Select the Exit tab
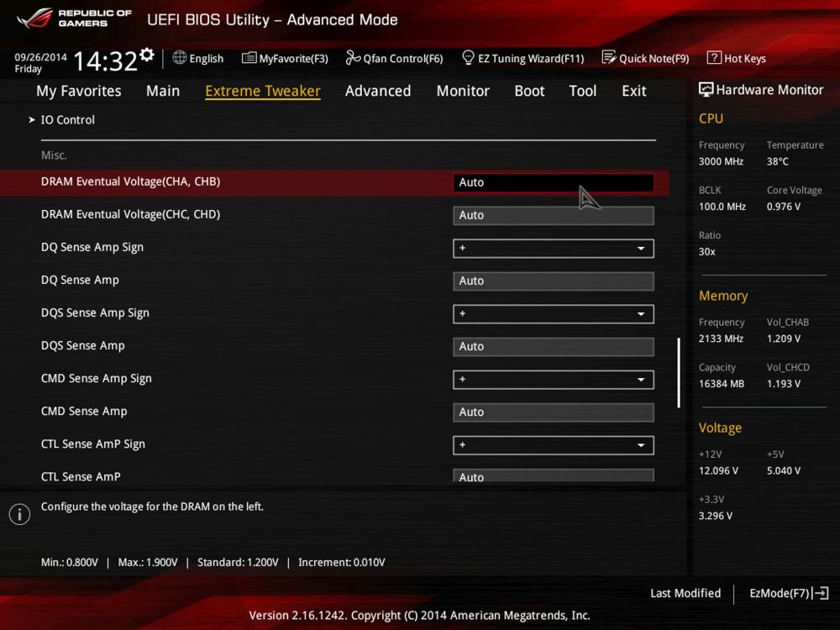Viewport: 840px width, 630px height. [633, 91]
